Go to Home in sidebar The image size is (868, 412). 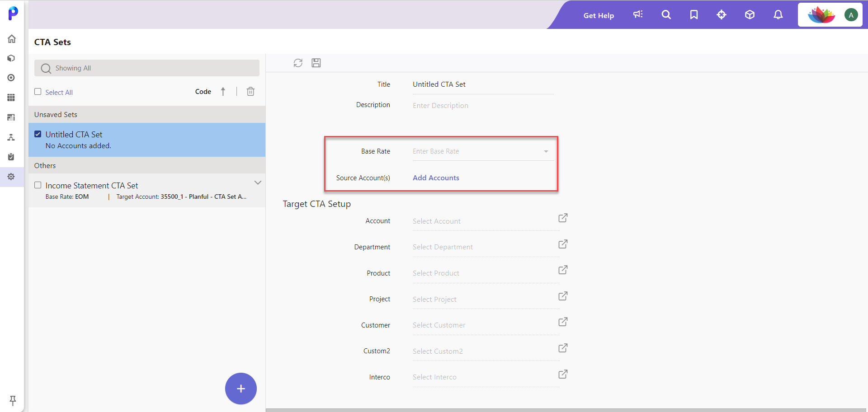[12, 39]
